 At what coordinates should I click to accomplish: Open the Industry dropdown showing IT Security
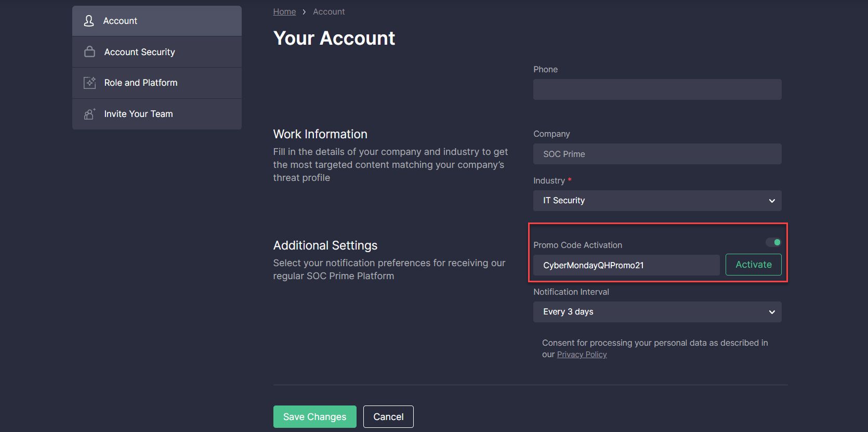click(657, 201)
